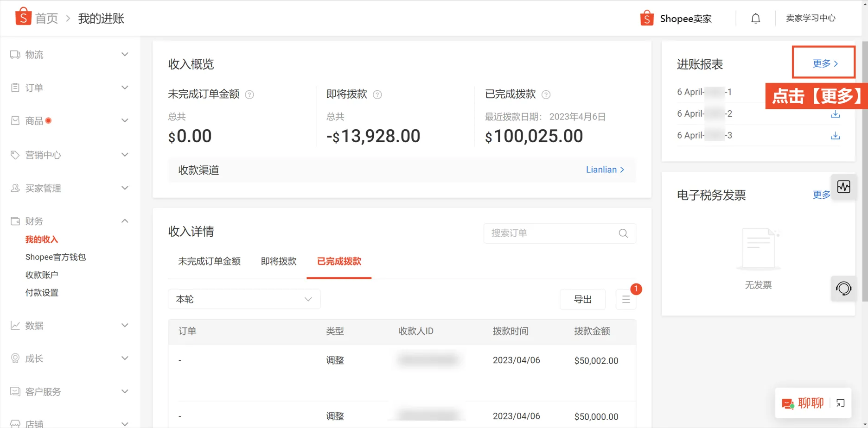Viewport: 868px width, 428px height.
Task: Open the 本轮 dropdown filter
Action: tap(244, 299)
